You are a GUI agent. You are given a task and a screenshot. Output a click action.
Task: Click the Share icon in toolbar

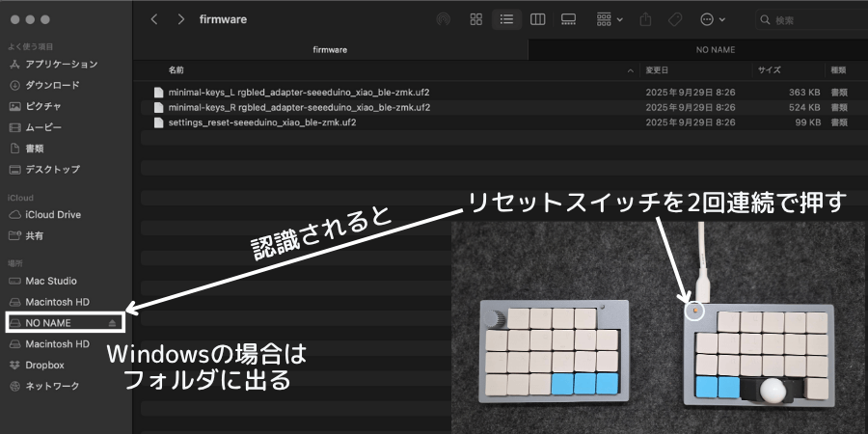[645, 19]
